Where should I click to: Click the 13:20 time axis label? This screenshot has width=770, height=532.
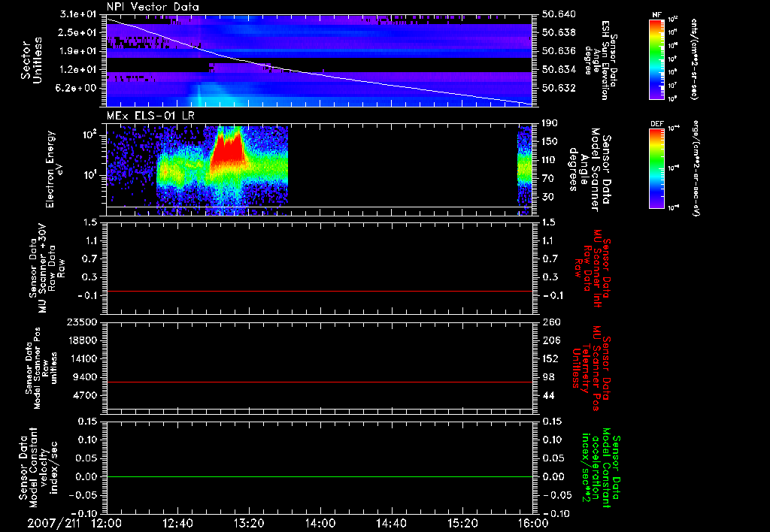(249, 523)
